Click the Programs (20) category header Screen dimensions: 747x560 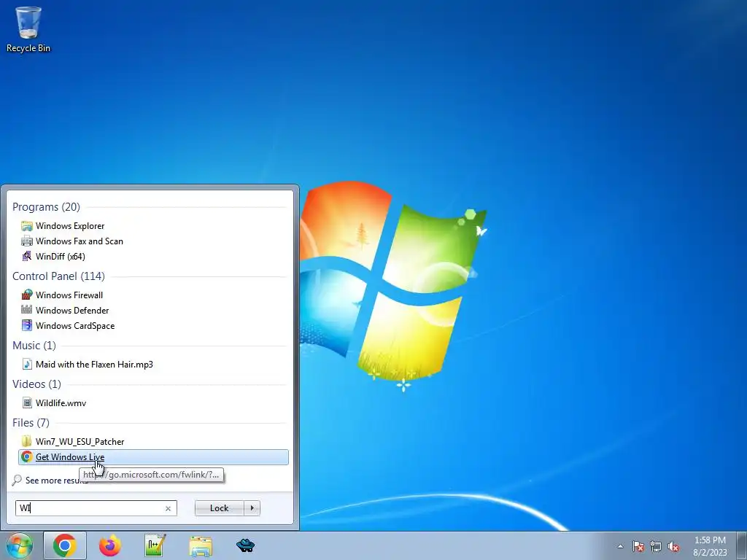46,207
